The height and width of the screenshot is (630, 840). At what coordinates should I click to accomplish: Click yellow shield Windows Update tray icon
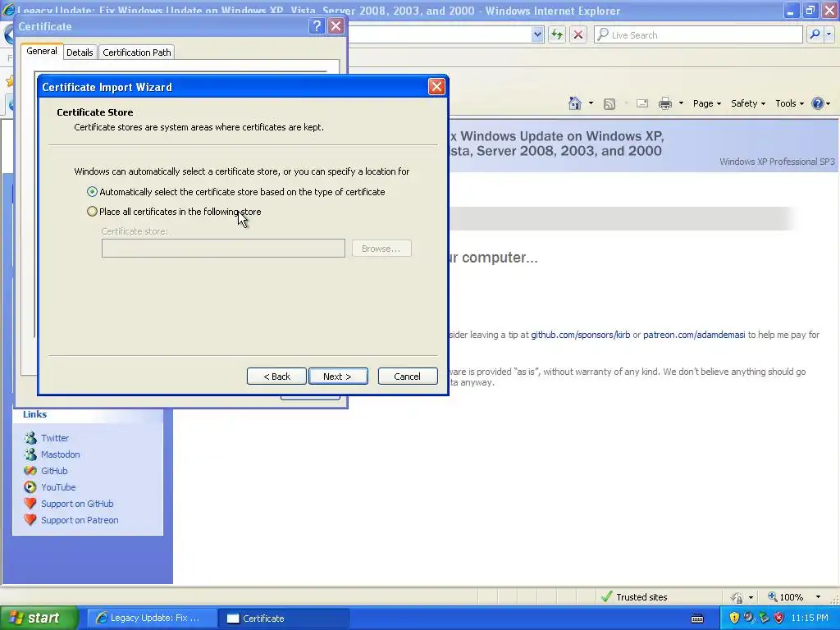(x=734, y=618)
